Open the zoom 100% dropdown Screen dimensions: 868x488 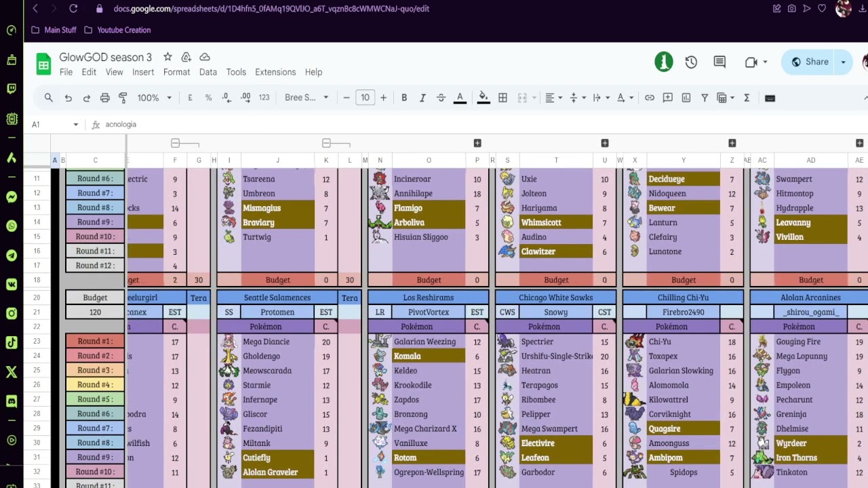(x=155, y=98)
